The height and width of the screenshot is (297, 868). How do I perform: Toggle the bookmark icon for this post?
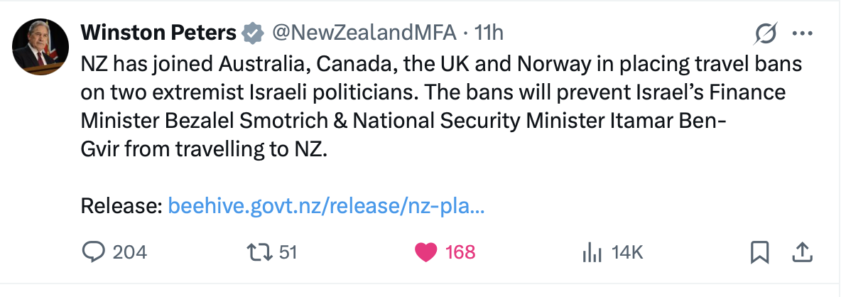760,252
